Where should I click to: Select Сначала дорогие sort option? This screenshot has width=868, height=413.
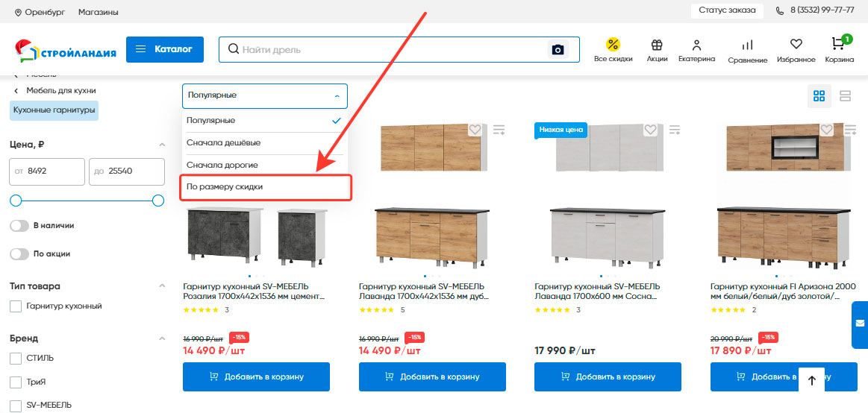click(x=265, y=165)
